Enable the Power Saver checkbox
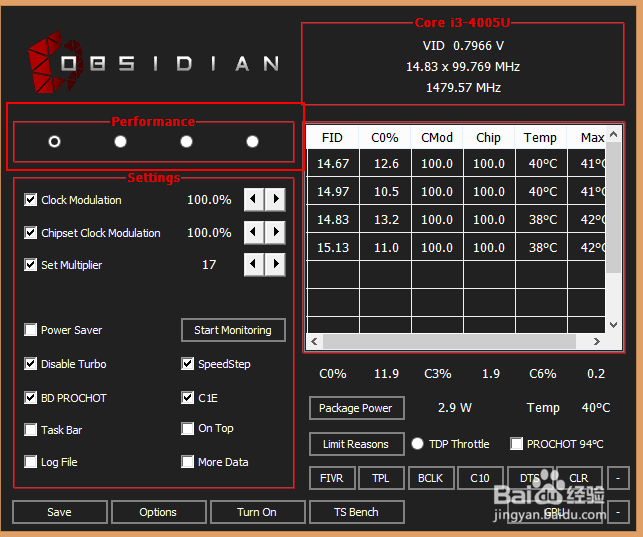Screen dimensions: 643x537 pos(30,330)
